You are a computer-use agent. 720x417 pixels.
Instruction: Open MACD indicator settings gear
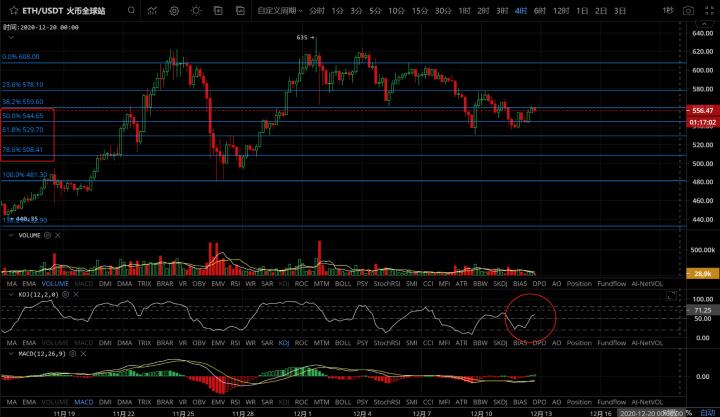coord(73,354)
